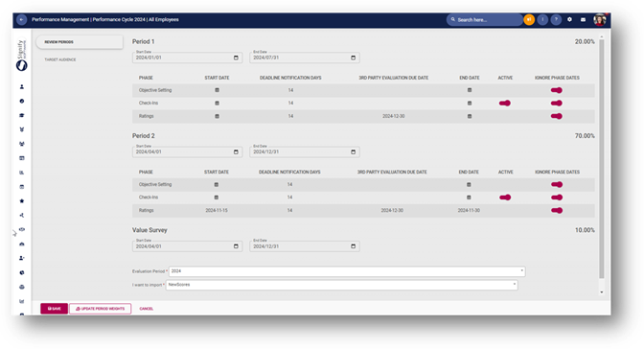Viewport: 644px width, 349px height.
Task: Click the Period 2 End Date field 2024/12/31
Action: (305, 151)
